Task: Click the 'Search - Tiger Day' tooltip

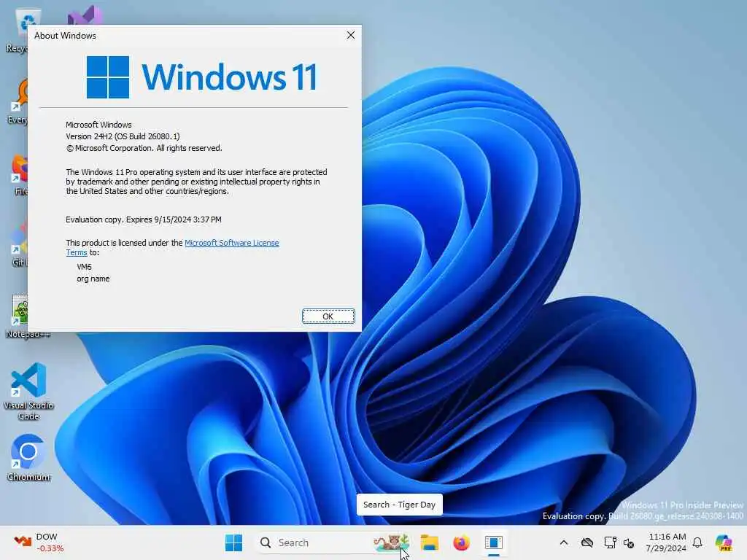Action: click(x=399, y=505)
